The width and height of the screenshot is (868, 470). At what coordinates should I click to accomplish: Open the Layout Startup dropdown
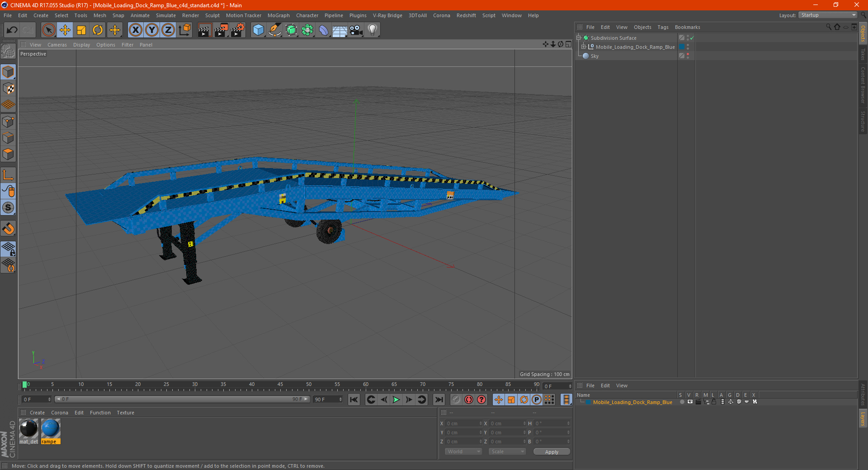pyautogui.click(x=828, y=15)
